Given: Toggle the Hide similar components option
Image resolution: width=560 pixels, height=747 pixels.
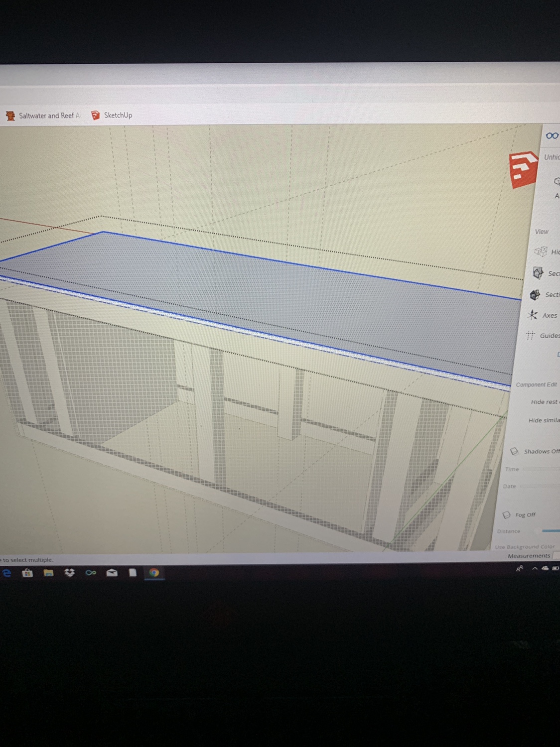Looking at the screenshot, I should (544, 420).
